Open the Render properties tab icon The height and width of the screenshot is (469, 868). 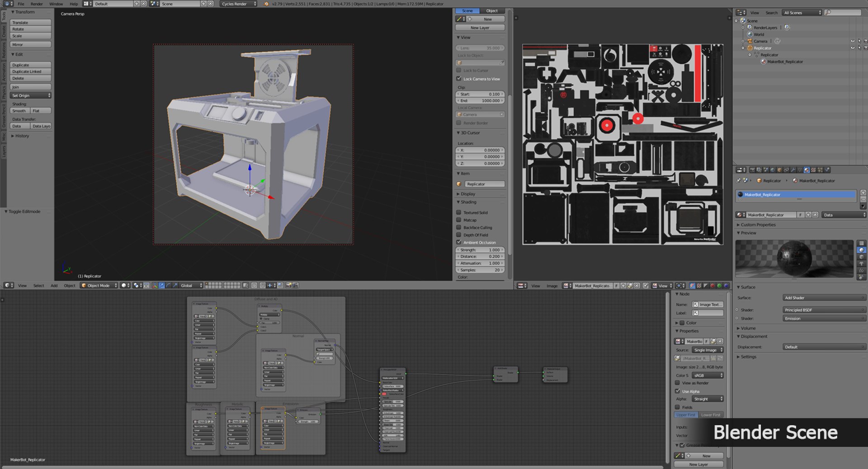(752, 170)
